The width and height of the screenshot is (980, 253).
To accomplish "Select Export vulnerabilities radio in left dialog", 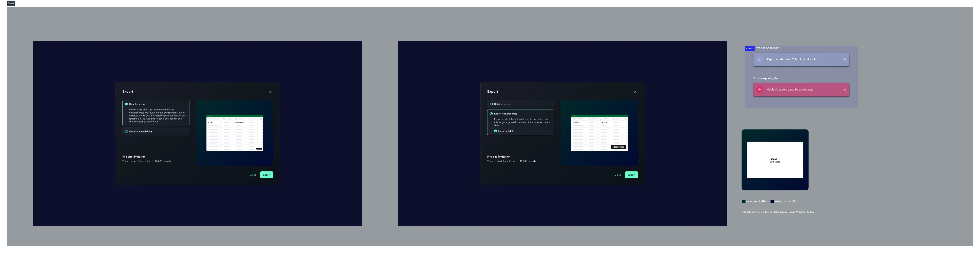I will [x=127, y=131].
